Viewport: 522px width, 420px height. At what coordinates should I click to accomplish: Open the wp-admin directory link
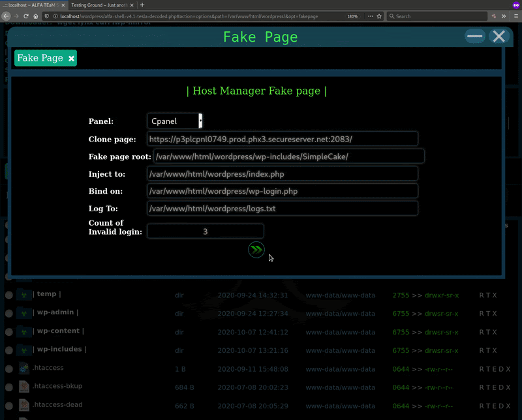point(55,312)
